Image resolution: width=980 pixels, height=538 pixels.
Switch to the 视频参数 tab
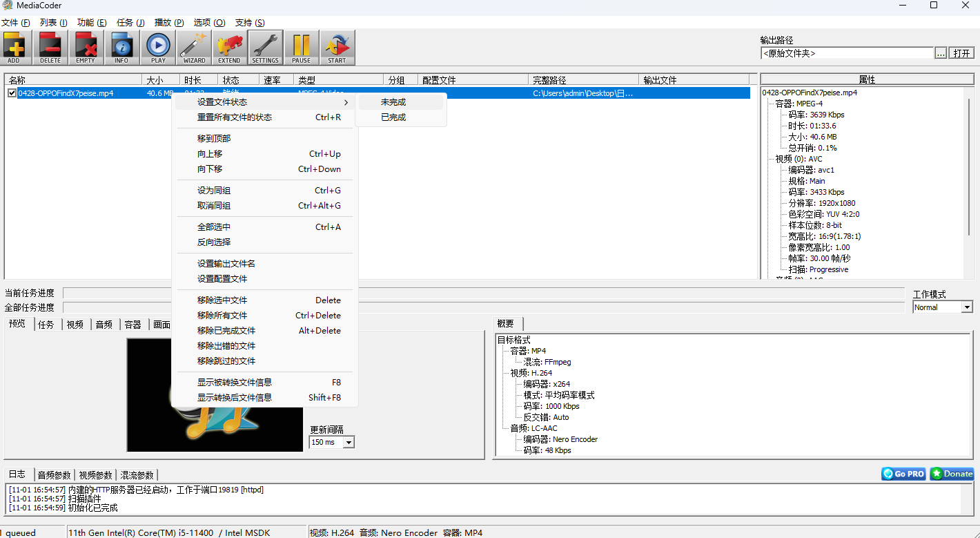pos(95,474)
